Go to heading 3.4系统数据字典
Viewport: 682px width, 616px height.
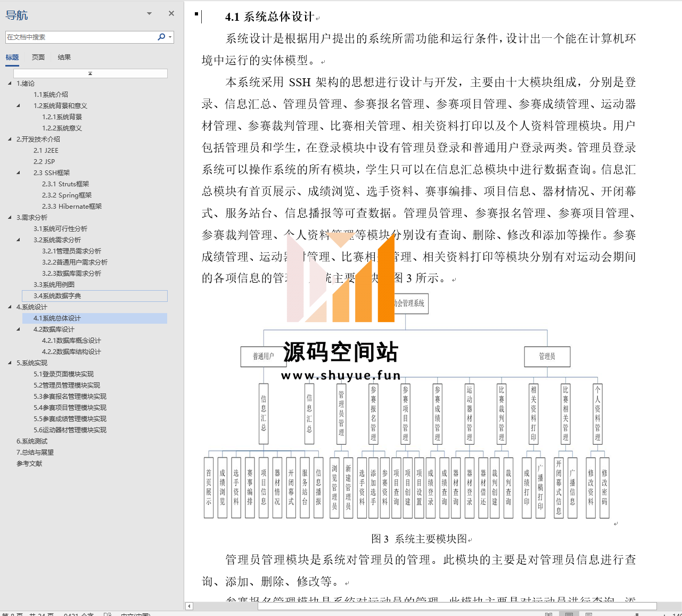(57, 296)
